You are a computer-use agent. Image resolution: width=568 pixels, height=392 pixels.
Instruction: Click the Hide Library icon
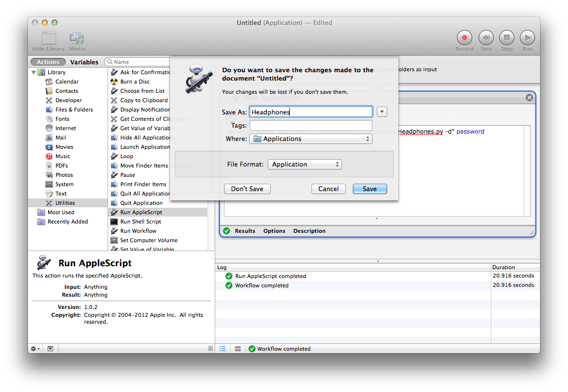click(48, 38)
